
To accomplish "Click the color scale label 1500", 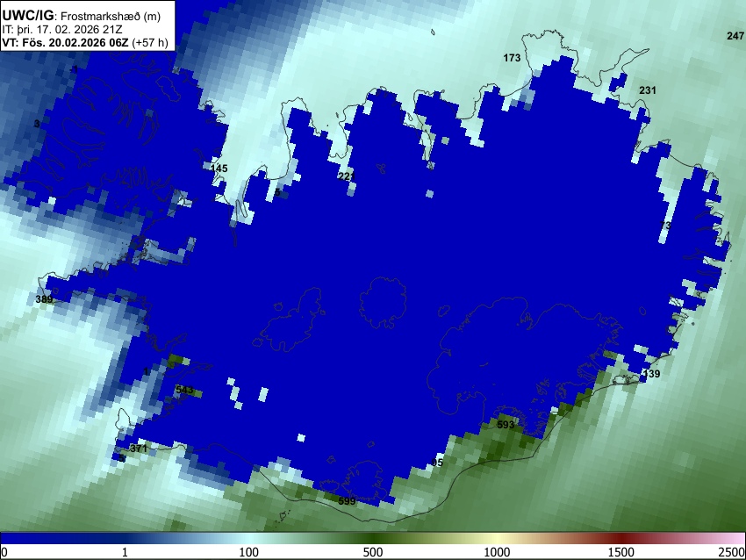I will [x=621, y=552].
